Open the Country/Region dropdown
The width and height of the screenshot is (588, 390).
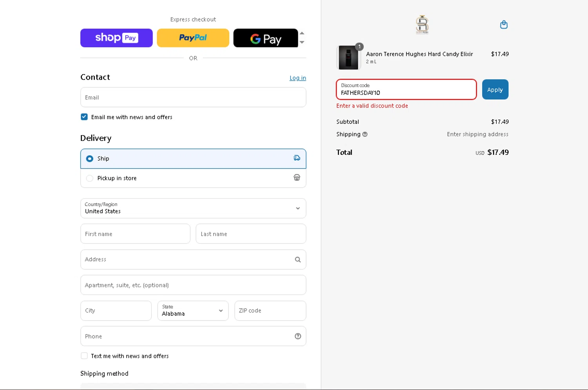click(x=193, y=208)
